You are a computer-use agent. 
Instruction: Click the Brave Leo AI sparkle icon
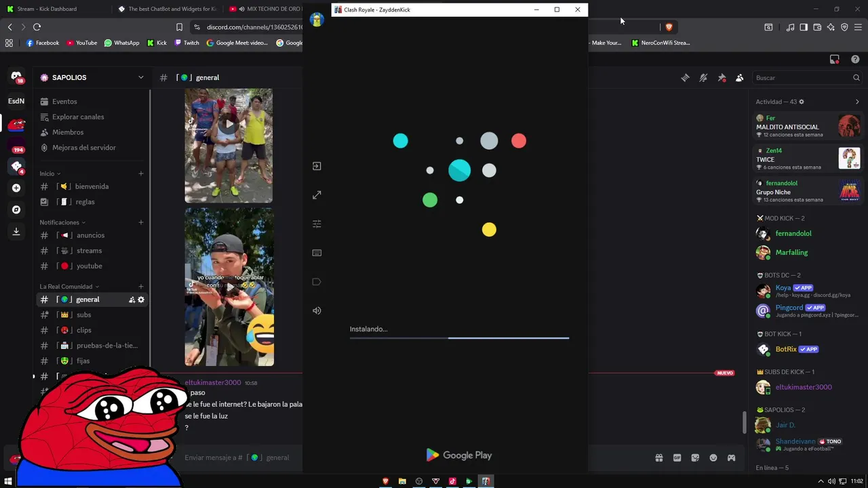831,27
